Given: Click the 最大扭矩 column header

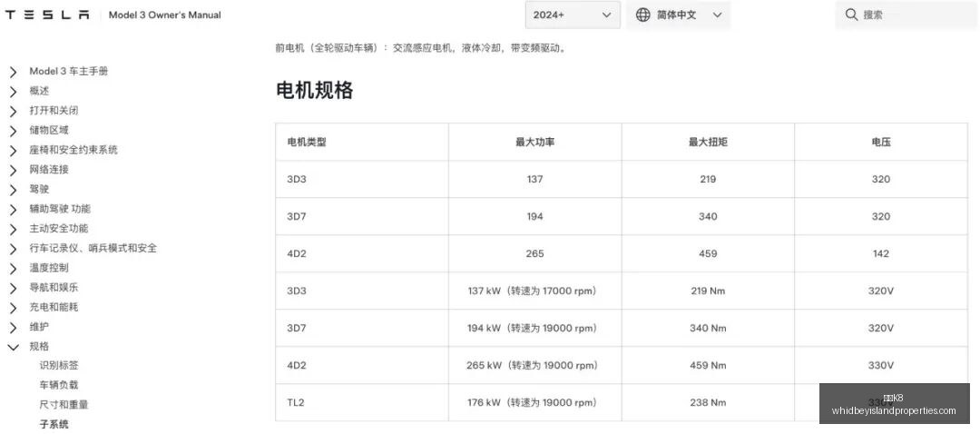Looking at the screenshot, I should coord(708,142).
